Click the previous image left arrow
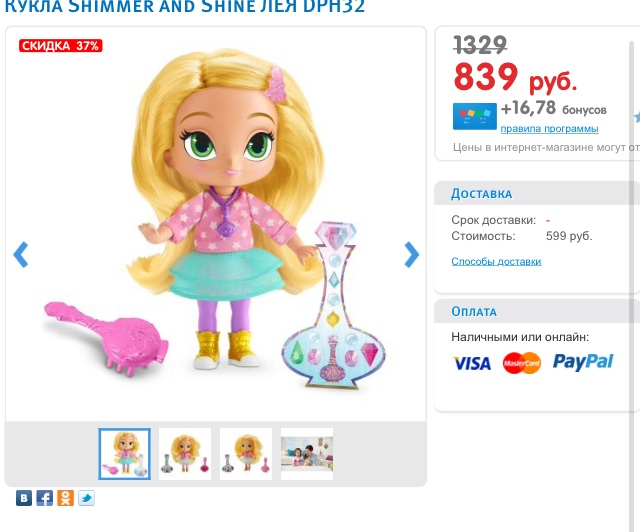Screen dimensions: 640x532 click(20, 255)
